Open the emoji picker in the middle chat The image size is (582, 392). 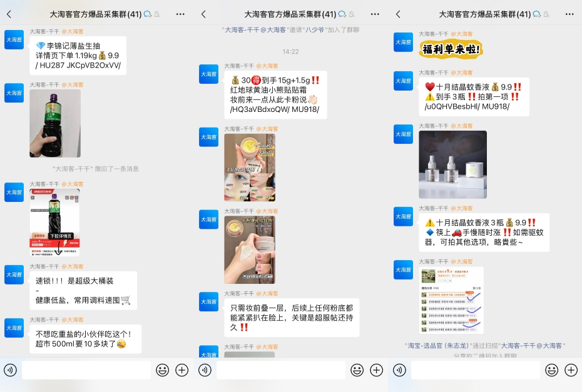tap(357, 370)
